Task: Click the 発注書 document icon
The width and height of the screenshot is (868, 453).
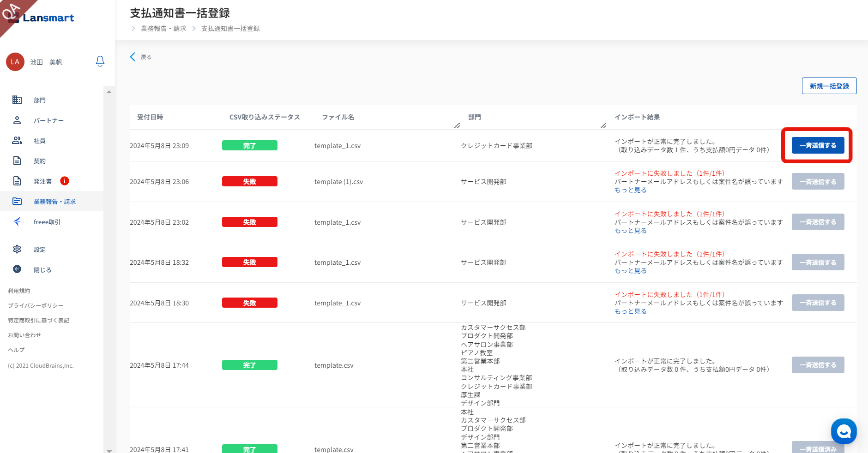Action: (17, 181)
